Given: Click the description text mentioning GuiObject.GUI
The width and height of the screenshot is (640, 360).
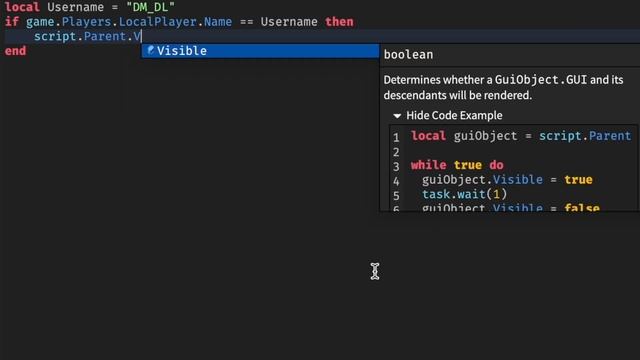Looking at the screenshot, I should [503, 87].
